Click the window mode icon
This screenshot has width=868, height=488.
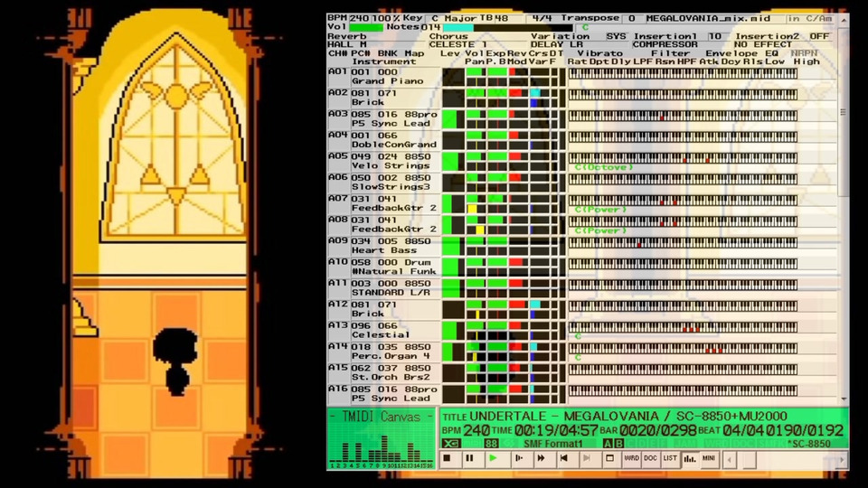click(609, 458)
